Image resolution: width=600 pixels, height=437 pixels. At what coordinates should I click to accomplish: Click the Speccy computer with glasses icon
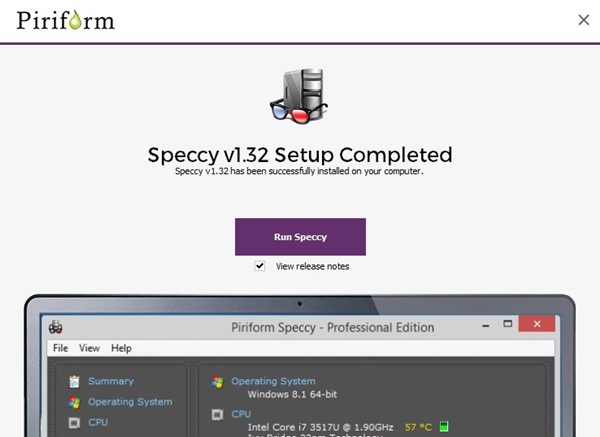[299, 96]
